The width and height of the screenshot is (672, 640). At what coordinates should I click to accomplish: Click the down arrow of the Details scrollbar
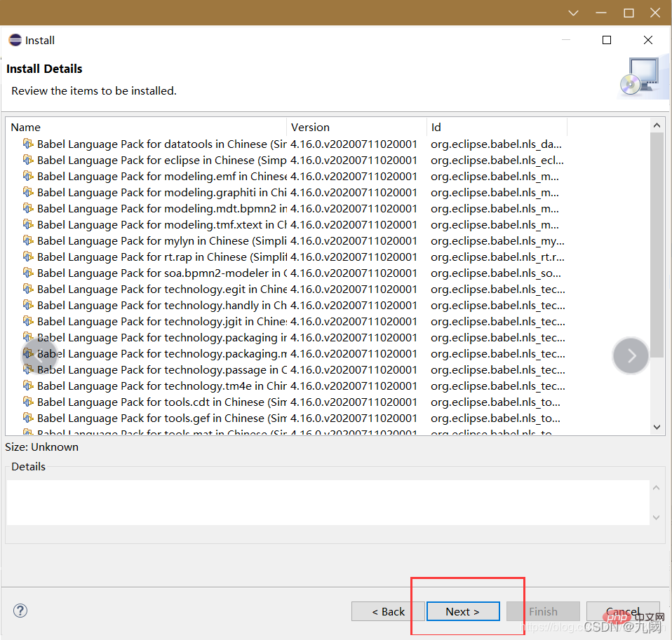click(x=656, y=517)
